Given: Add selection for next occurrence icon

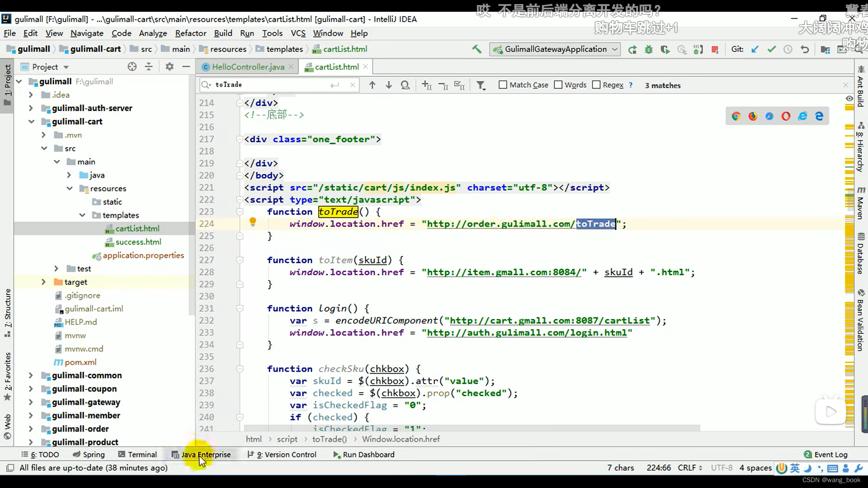Looking at the screenshot, I should [x=426, y=85].
